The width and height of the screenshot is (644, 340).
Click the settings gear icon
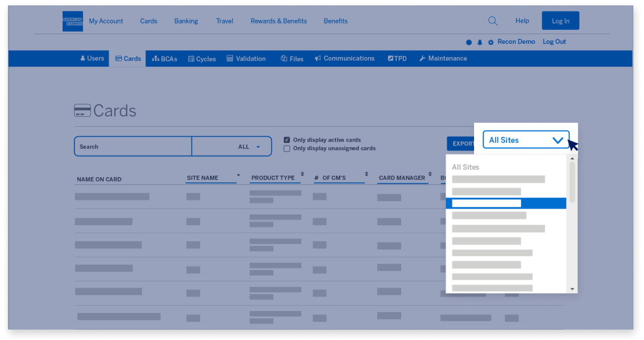[x=490, y=42]
